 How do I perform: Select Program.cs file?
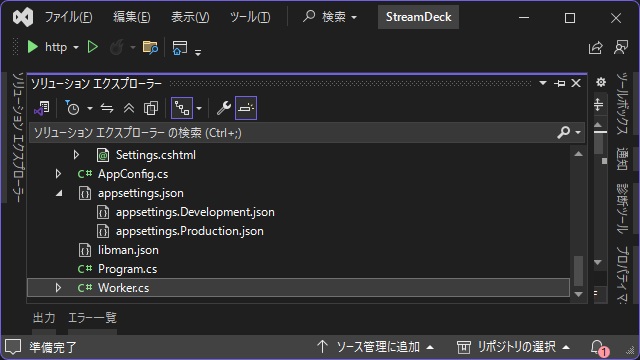pyautogui.click(x=127, y=269)
